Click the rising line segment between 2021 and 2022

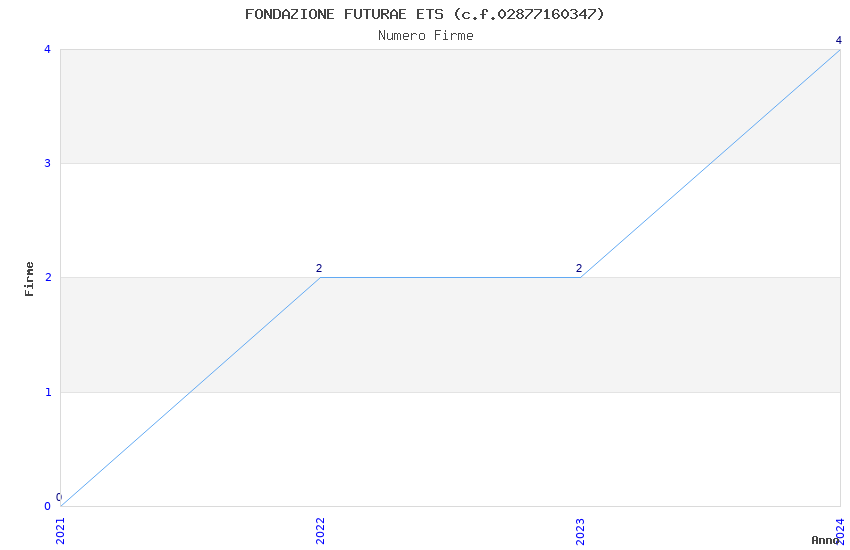pos(190,392)
